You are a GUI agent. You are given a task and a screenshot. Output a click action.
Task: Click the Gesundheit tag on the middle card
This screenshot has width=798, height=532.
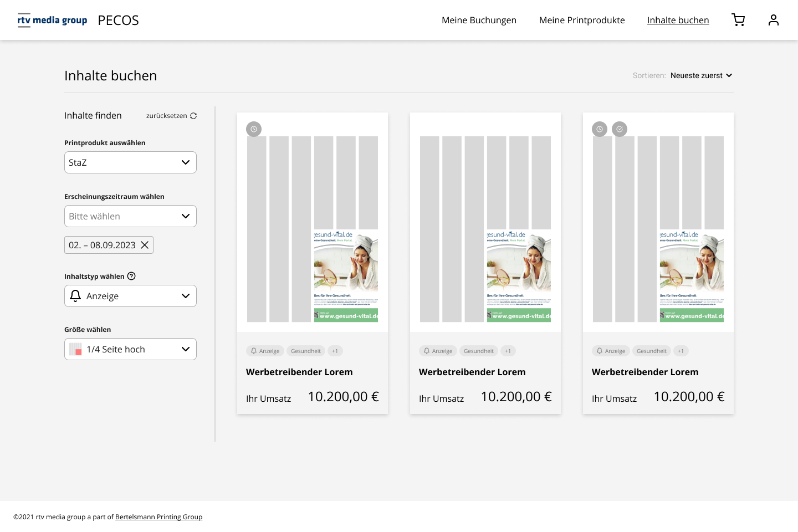click(x=479, y=351)
